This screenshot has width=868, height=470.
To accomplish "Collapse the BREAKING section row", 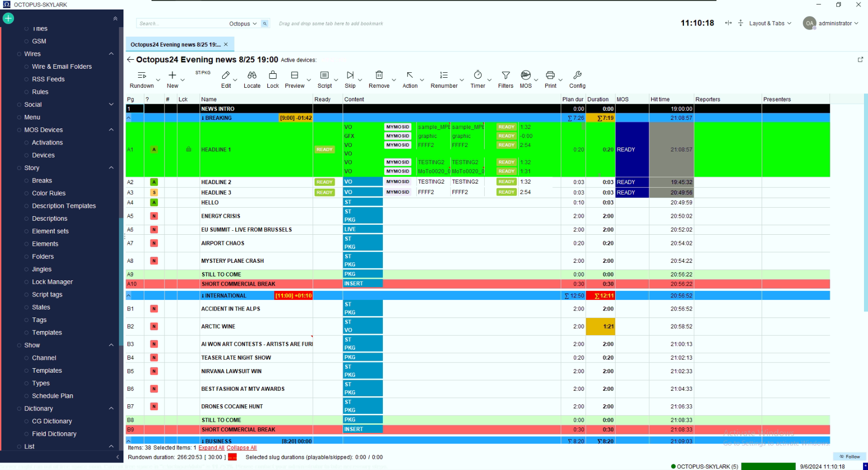I will pos(128,118).
